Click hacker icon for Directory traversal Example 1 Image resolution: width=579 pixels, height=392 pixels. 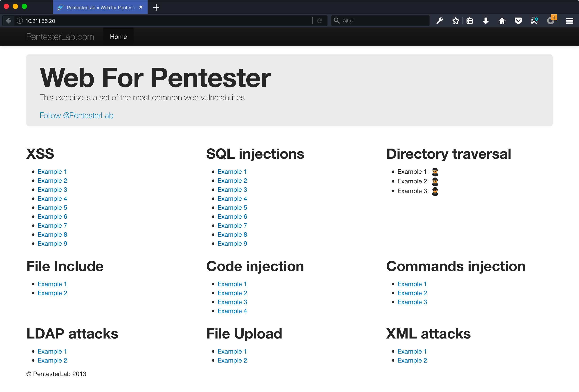click(x=435, y=172)
